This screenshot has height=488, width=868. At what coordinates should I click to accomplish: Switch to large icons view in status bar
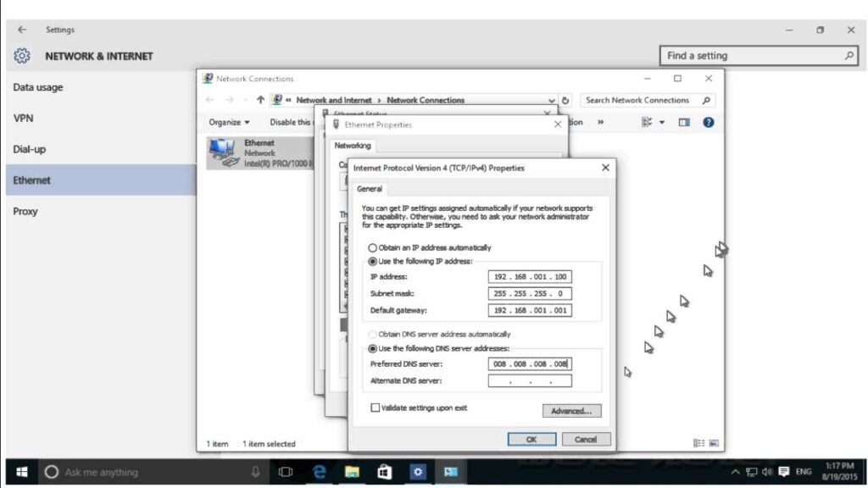[714, 443]
